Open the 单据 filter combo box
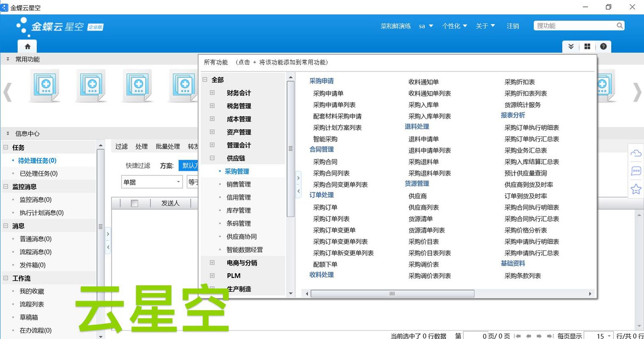This screenshot has height=339, width=644. point(152,182)
